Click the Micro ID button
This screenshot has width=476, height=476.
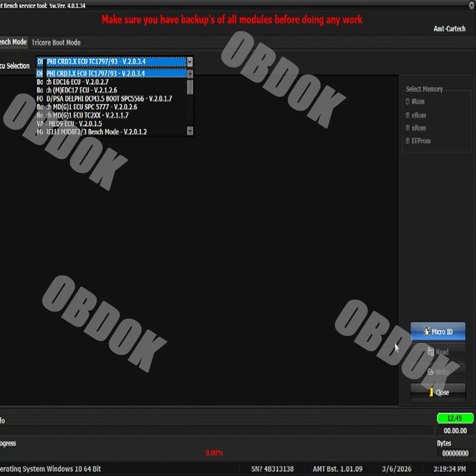pyautogui.click(x=438, y=331)
